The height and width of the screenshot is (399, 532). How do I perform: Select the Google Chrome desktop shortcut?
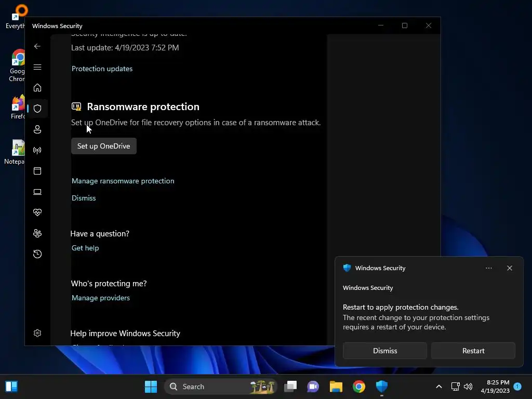click(17, 66)
